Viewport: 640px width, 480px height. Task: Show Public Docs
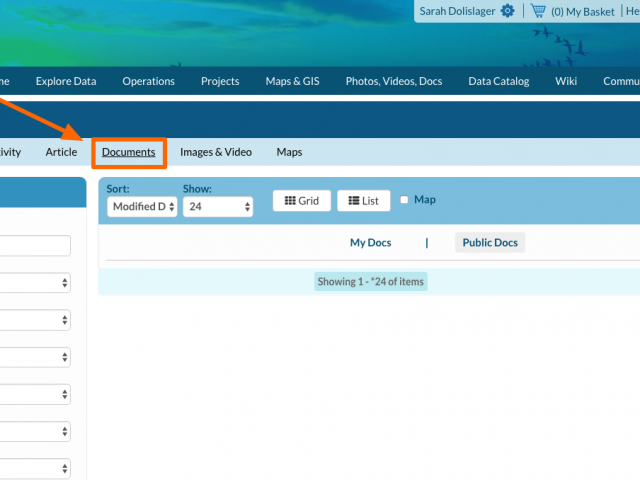pos(490,242)
